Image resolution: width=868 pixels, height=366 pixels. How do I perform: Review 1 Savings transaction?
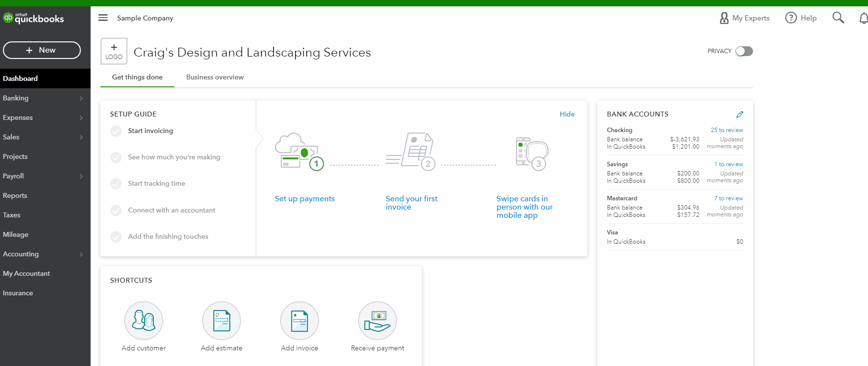tap(729, 164)
